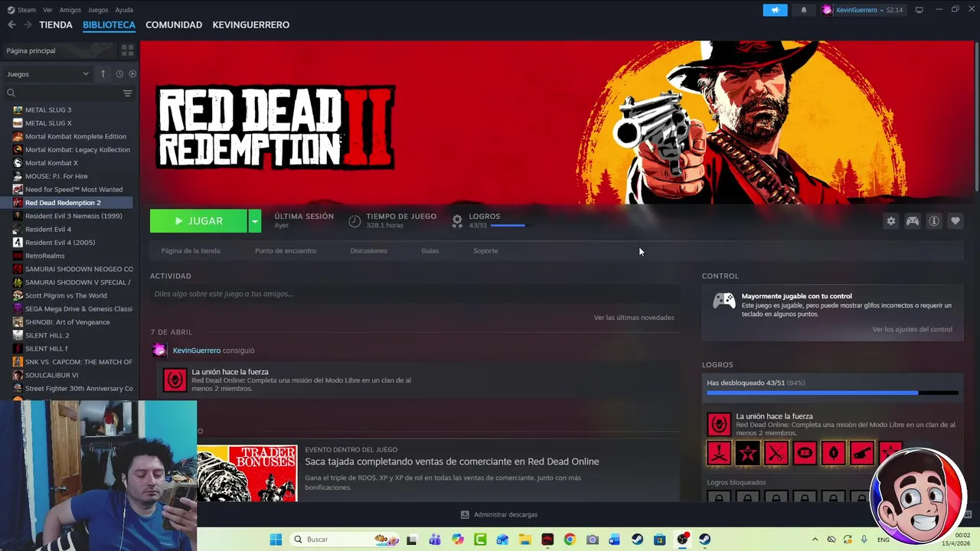Viewport: 980px width, 551px height.
Task: Open the Ayuda menu
Action: 124,10
